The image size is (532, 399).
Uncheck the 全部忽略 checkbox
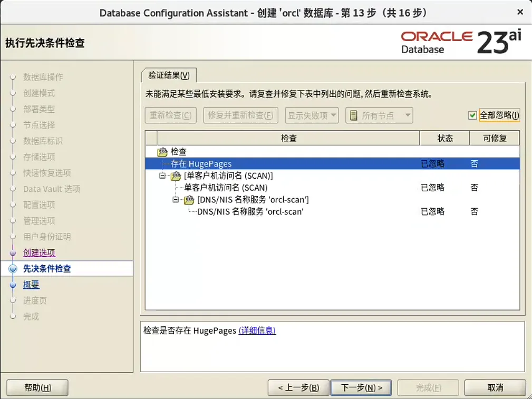(x=473, y=115)
